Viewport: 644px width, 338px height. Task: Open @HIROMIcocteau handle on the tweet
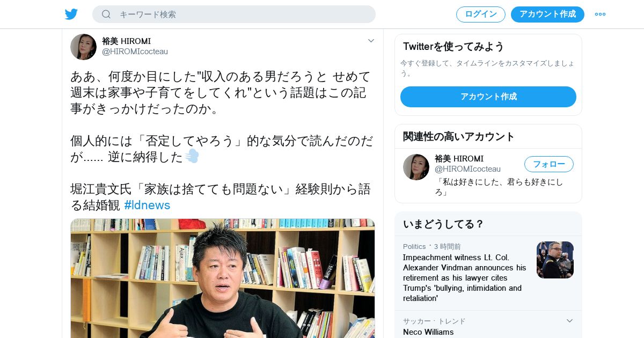pos(135,52)
